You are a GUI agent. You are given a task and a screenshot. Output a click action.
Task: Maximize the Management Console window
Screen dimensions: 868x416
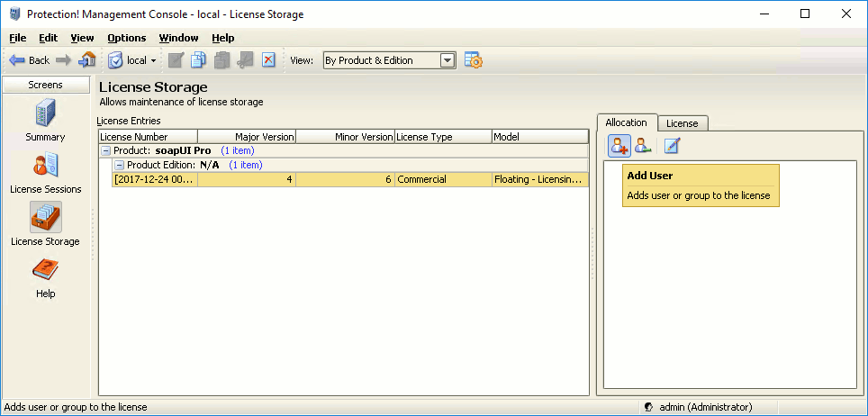click(x=805, y=14)
